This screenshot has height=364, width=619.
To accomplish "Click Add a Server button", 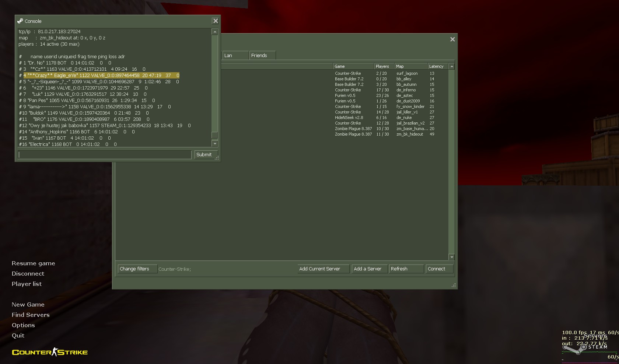I will click(370, 269).
